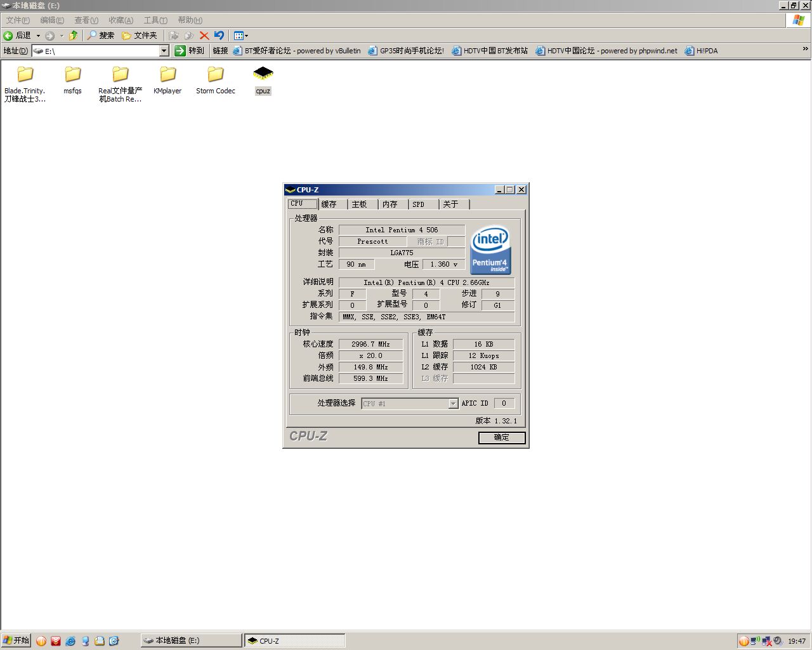This screenshot has height=650, width=812.
Task: Click the last quick launch icon
Action: coord(114,641)
